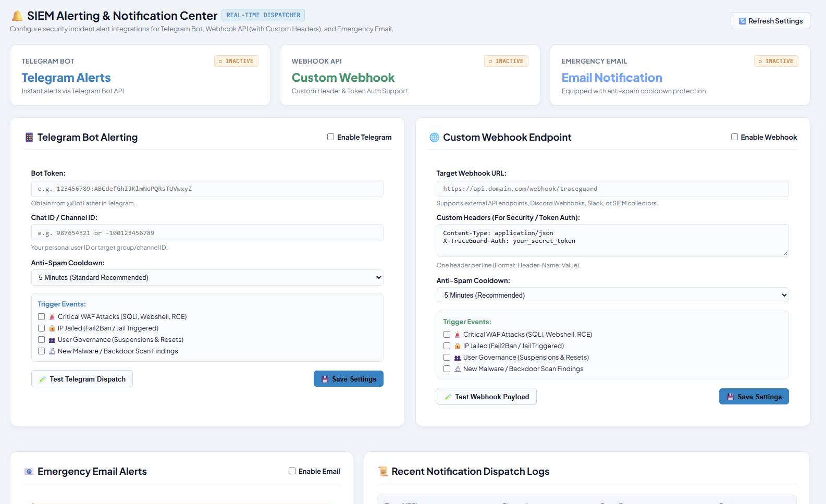The width and height of the screenshot is (826, 504).
Task: Click the microscope icon on Telegram New Malware row
Action: pyautogui.click(x=52, y=351)
